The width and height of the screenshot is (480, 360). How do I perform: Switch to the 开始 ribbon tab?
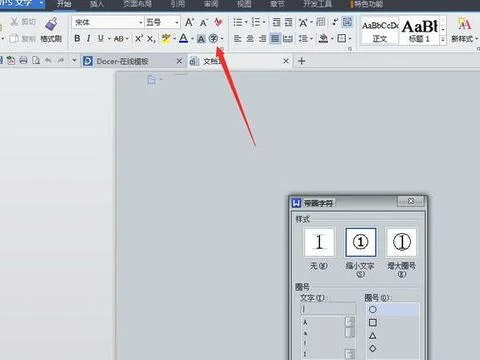(x=64, y=4)
